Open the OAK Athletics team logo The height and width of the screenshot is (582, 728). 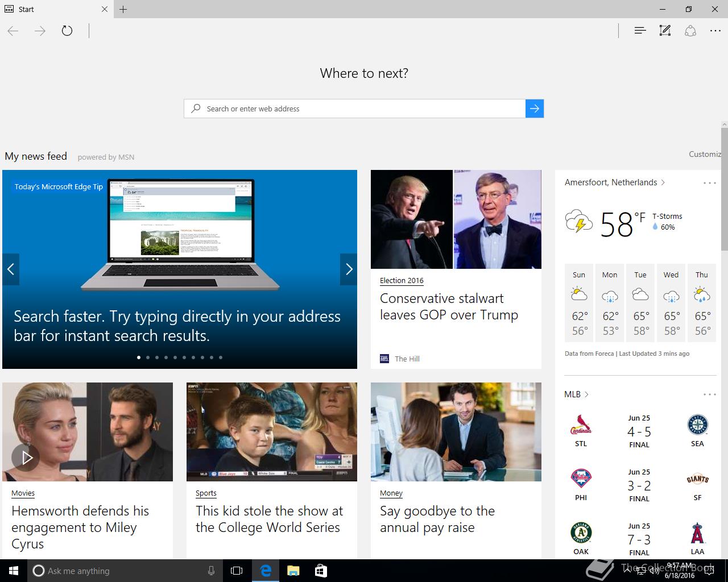(x=581, y=533)
